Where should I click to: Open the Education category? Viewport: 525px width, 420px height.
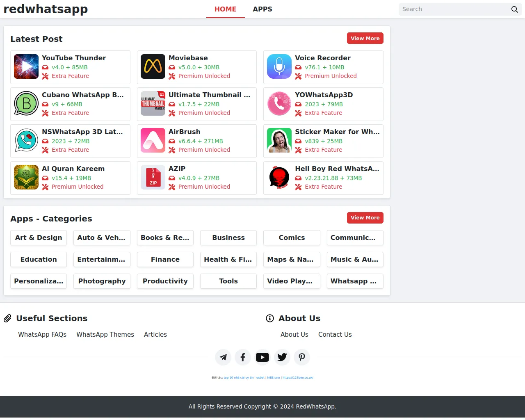click(x=39, y=260)
